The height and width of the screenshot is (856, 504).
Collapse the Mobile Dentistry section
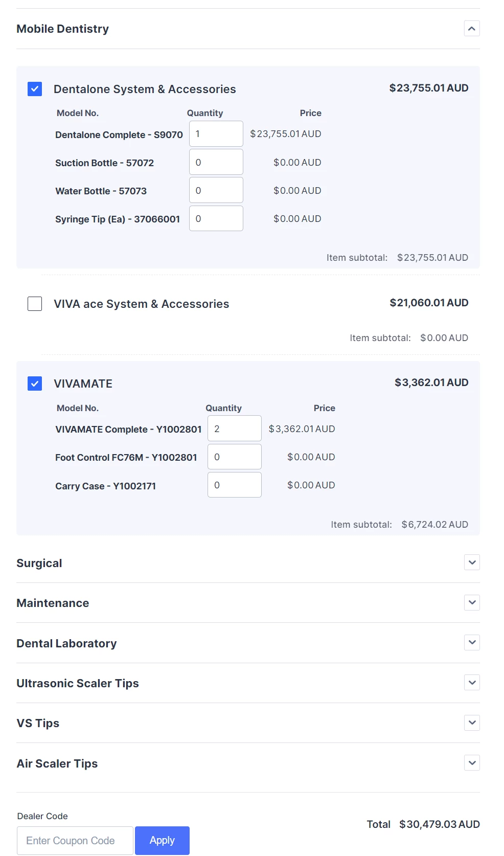[472, 29]
